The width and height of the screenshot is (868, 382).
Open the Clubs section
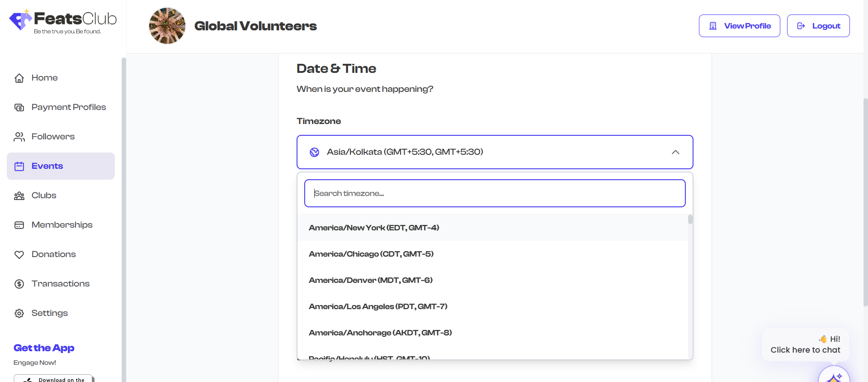coord(61,196)
